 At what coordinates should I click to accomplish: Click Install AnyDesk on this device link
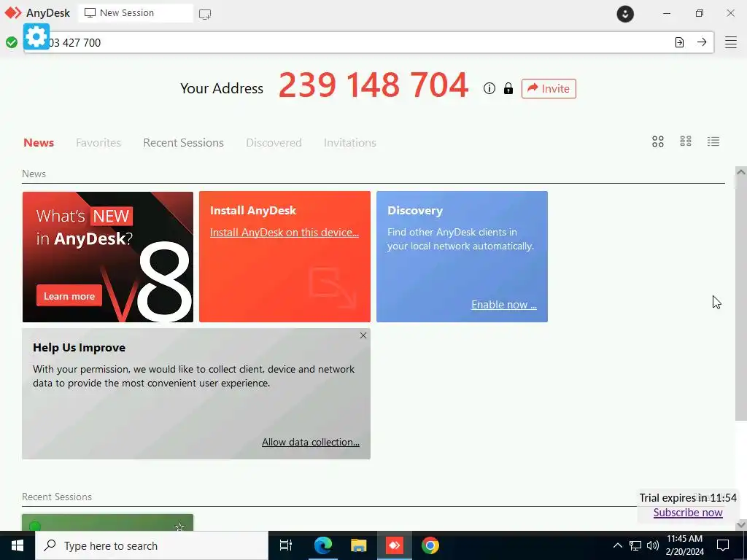(x=285, y=233)
